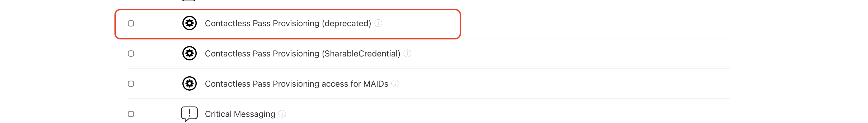Open info icon next to MAIDs access

coord(395,84)
